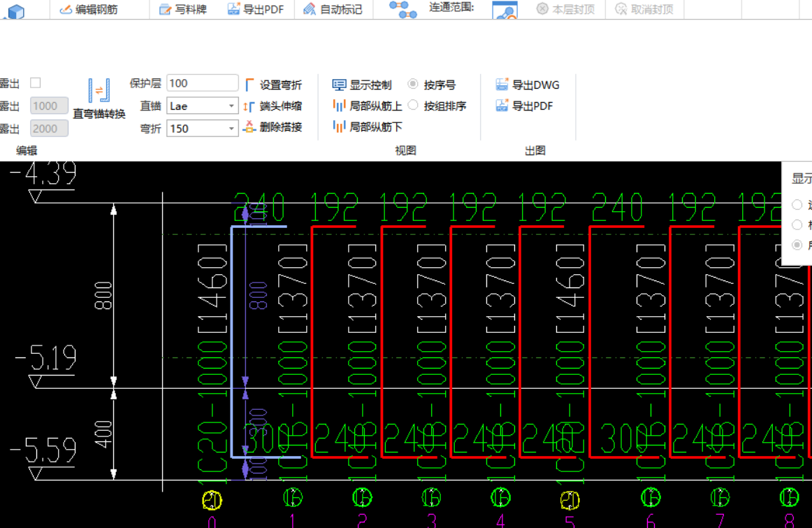
Task: Click the 直弯锚转换 icon button
Action: (x=99, y=99)
